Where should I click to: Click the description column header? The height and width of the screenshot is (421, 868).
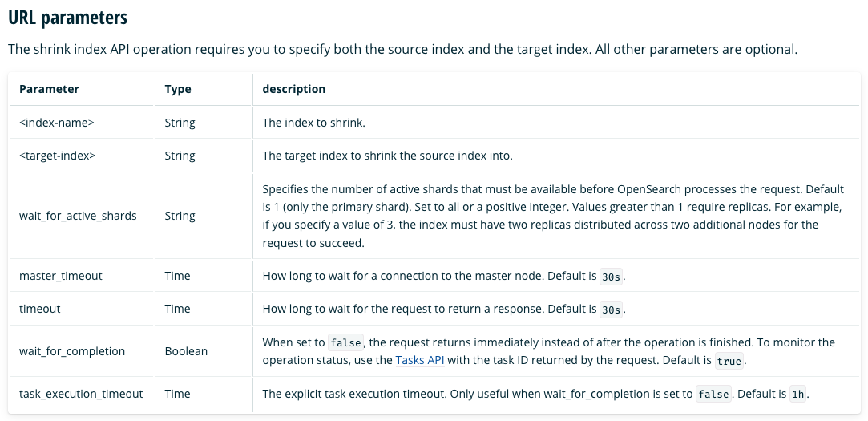tap(294, 89)
